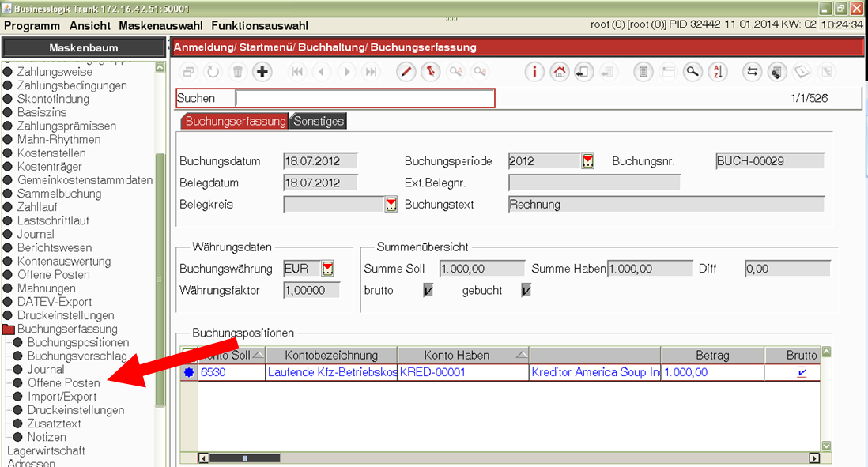Toggle the gebucht checkbox
The image size is (868, 467).
[x=526, y=291]
